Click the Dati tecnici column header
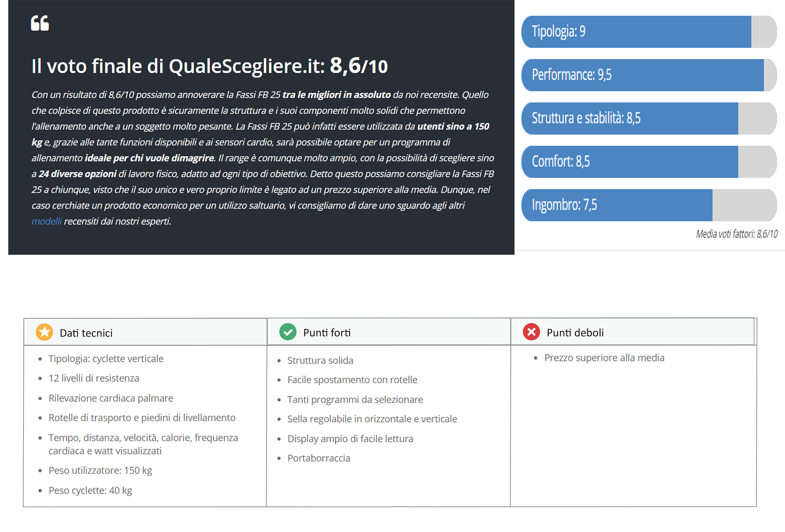Screen dimensions: 785x532 (x=86, y=333)
